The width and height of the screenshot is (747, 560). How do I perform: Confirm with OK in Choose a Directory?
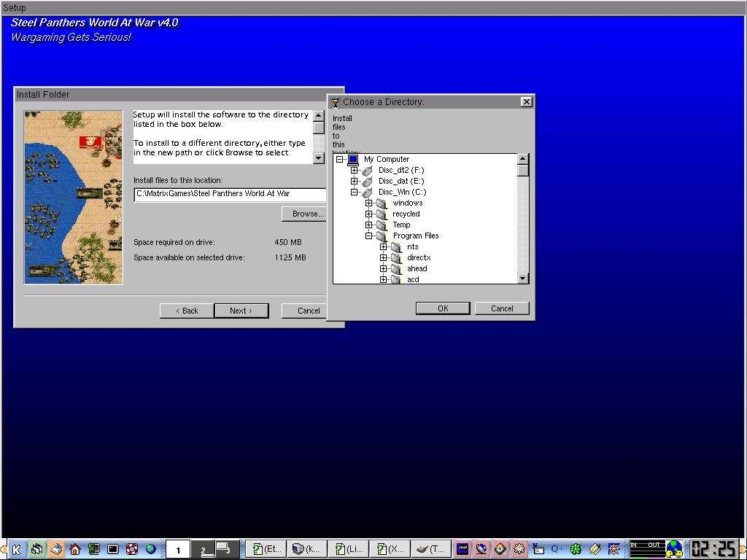click(x=443, y=308)
